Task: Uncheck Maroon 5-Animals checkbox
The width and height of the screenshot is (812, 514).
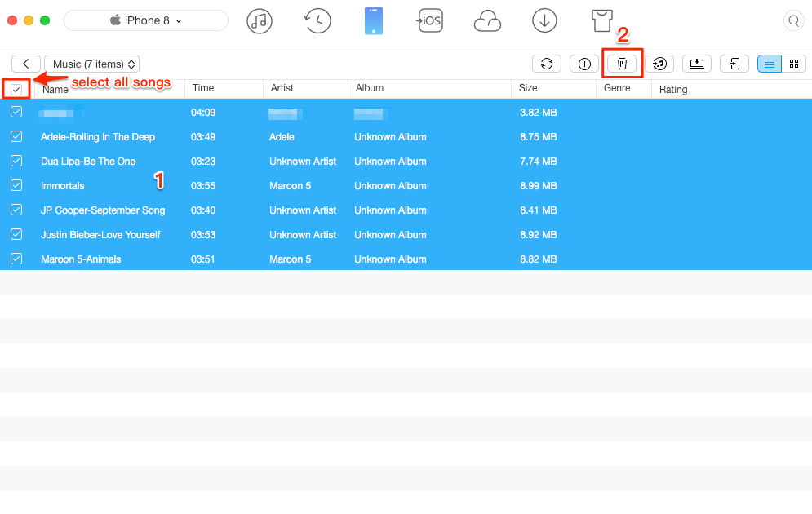Action: coord(16,259)
